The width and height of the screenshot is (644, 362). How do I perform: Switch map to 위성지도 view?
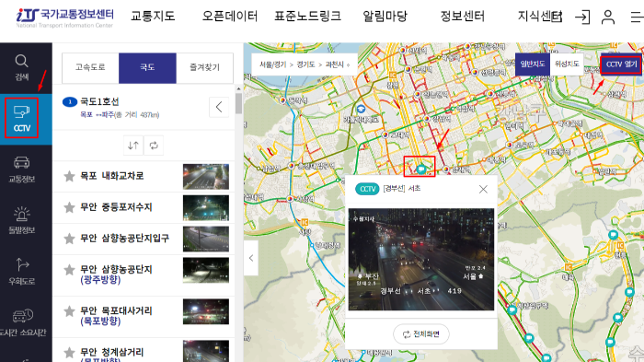point(567,64)
